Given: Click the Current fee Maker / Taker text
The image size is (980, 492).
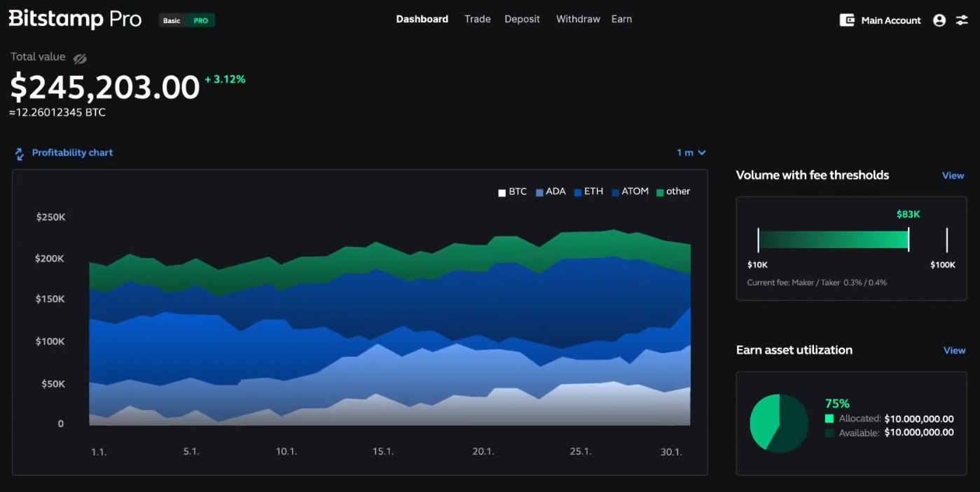Looking at the screenshot, I should [x=817, y=282].
